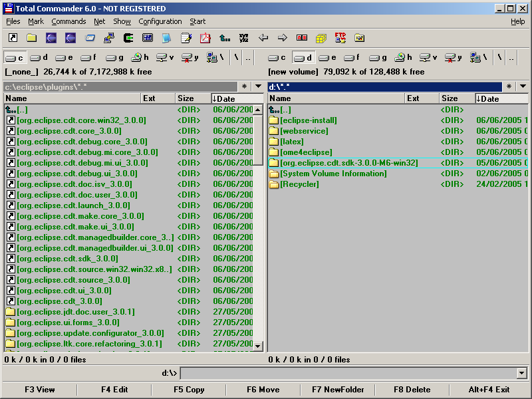The image size is (532, 399).
Task: Click the folder icon beside [org.eclipse.ui.forms_3.0.0]
Action: (10, 323)
